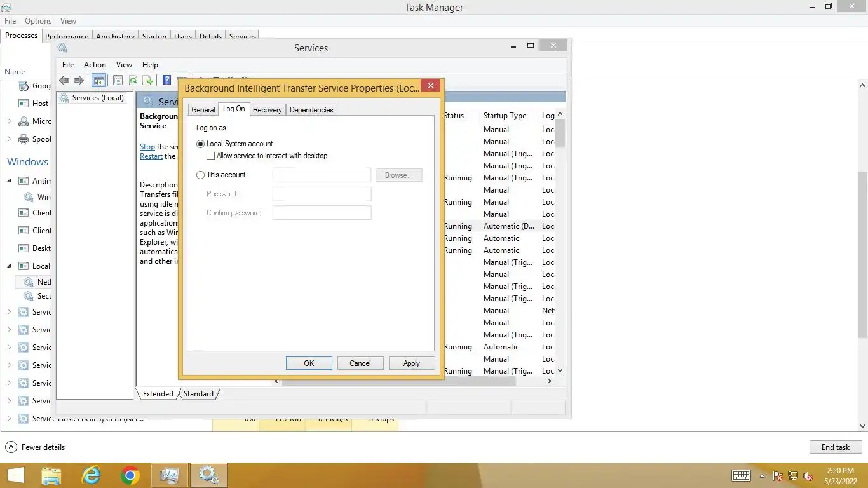
Task: Select the Secu service gear icon
Action: pos(29,296)
